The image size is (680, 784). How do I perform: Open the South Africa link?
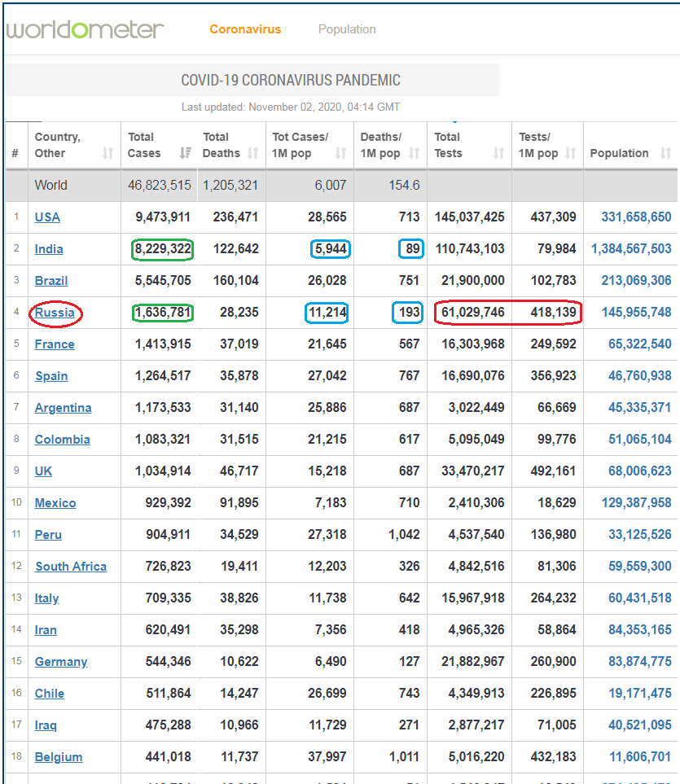pos(71,567)
